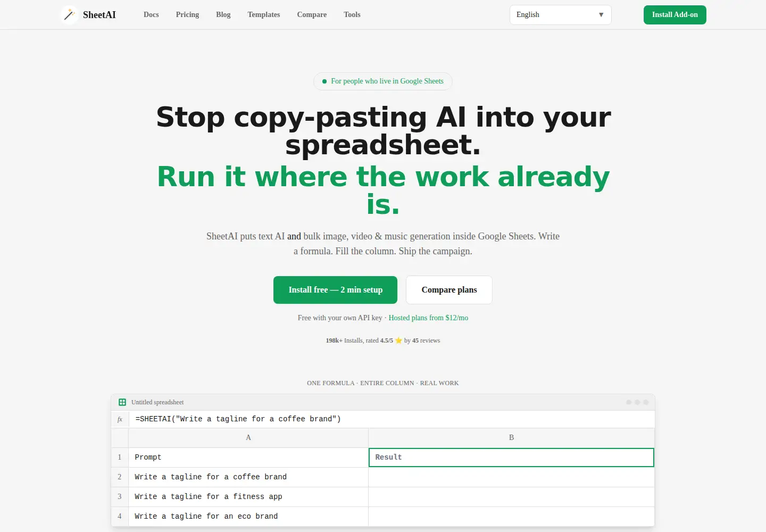Screen dimensions: 766x532
Task: Click the SheetAI brand name
Action: point(99,15)
